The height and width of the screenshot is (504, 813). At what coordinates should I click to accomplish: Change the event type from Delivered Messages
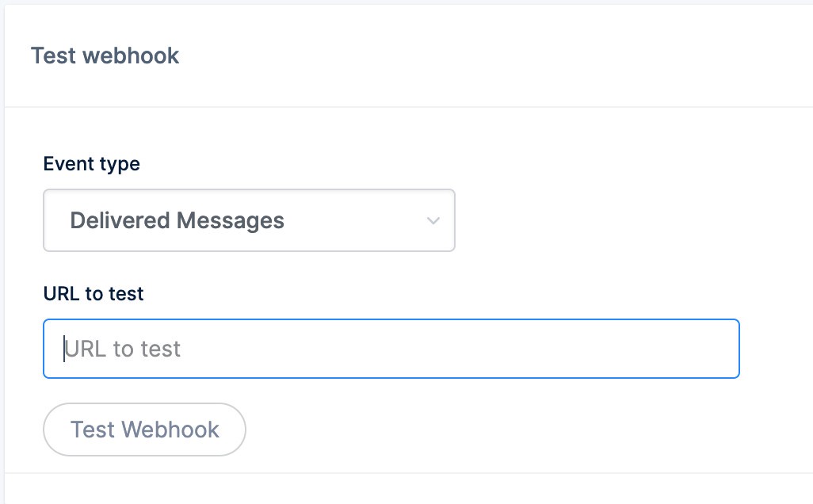249,220
